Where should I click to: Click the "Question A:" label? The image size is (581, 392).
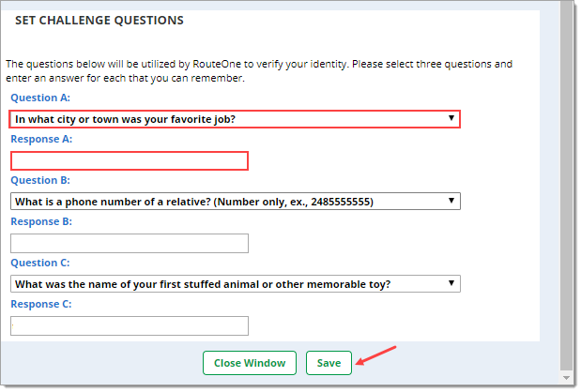pyautogui.click(x=40, y=98)
